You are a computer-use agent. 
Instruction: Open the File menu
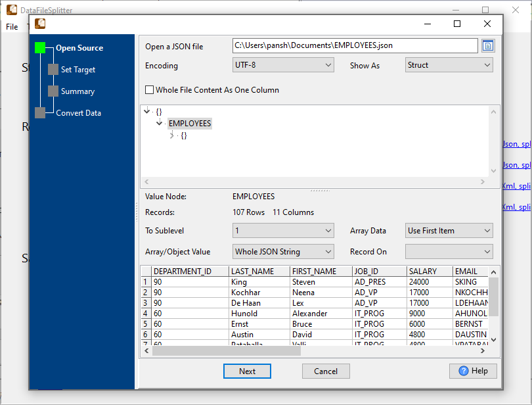pyautogui.click(x=11, y=27)
